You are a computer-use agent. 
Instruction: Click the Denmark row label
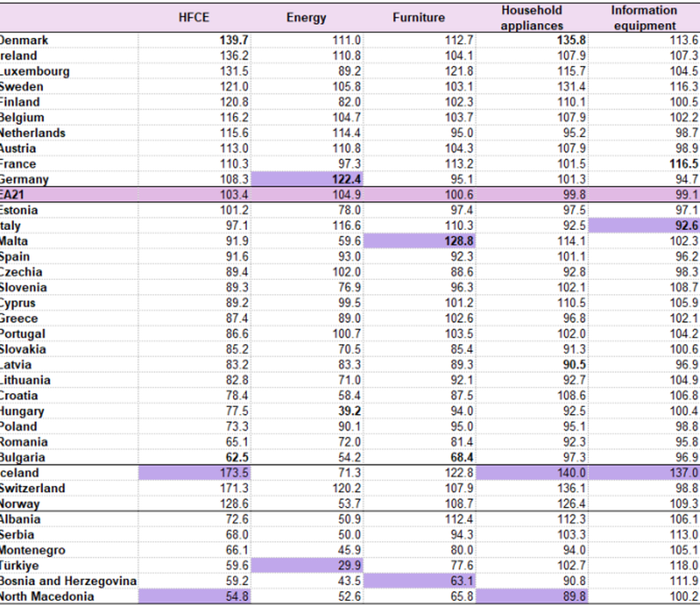point(24,40)
